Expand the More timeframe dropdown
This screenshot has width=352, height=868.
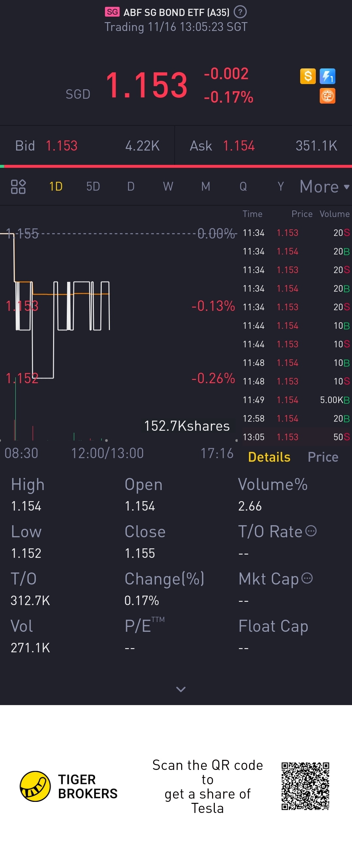pyautogui.click(x=324, y=187)
